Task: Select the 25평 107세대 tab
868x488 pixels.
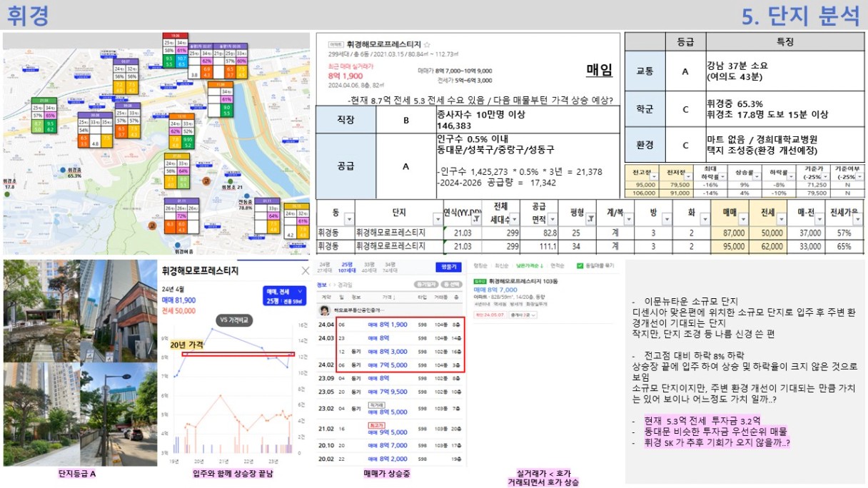Action: click(x=347, y=268)
